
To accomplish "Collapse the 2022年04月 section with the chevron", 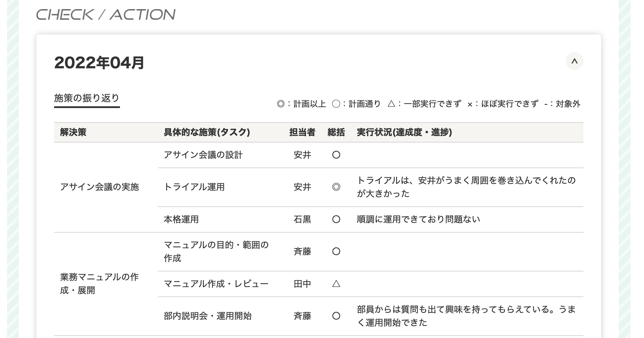I will 574,61.
